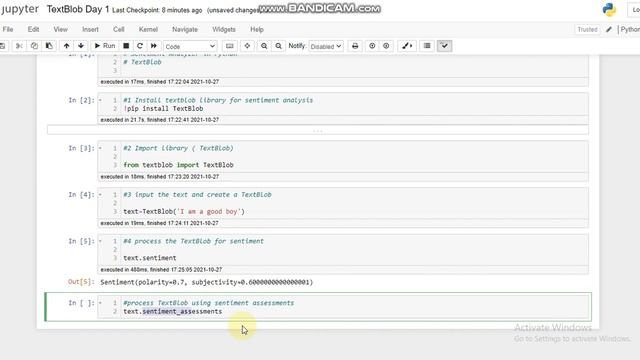Click the text.sentiment_assessments code line

pos(173,311)
